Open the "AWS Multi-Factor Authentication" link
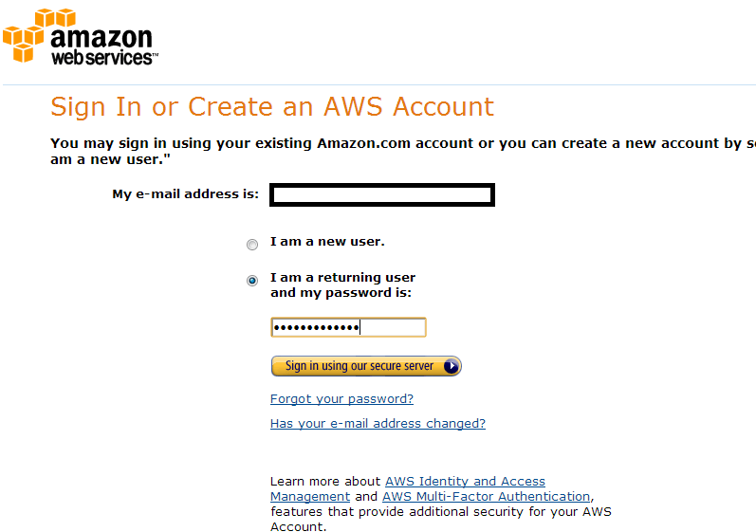756x532 pixels. coord(486,497)
